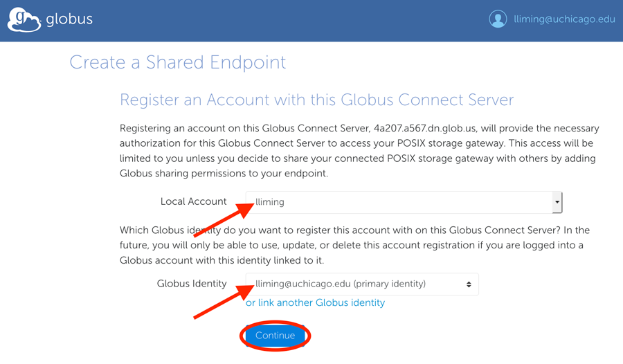Follow the 'or link another Globus identity' link
This screenshot has height=364, width=623.
coord(315,303)
